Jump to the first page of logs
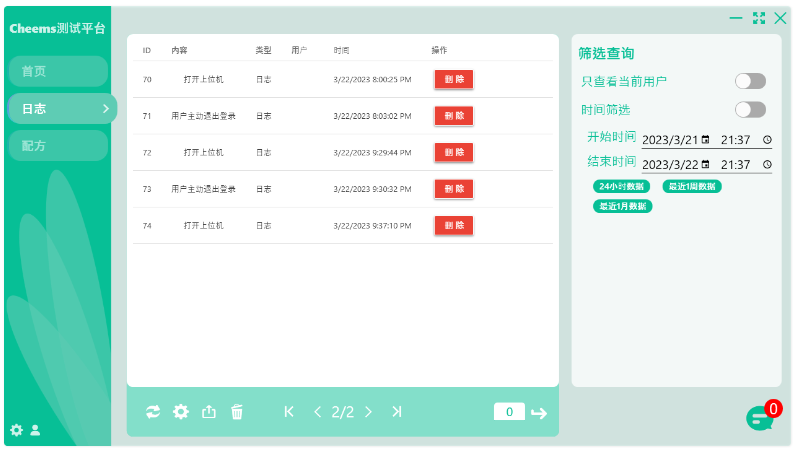Screen dimensions: 799x453 [x=289, y=412]
